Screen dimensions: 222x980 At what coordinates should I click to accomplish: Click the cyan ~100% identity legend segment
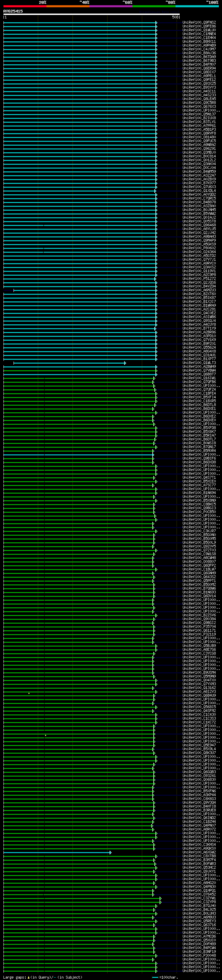tap(197, 6)
